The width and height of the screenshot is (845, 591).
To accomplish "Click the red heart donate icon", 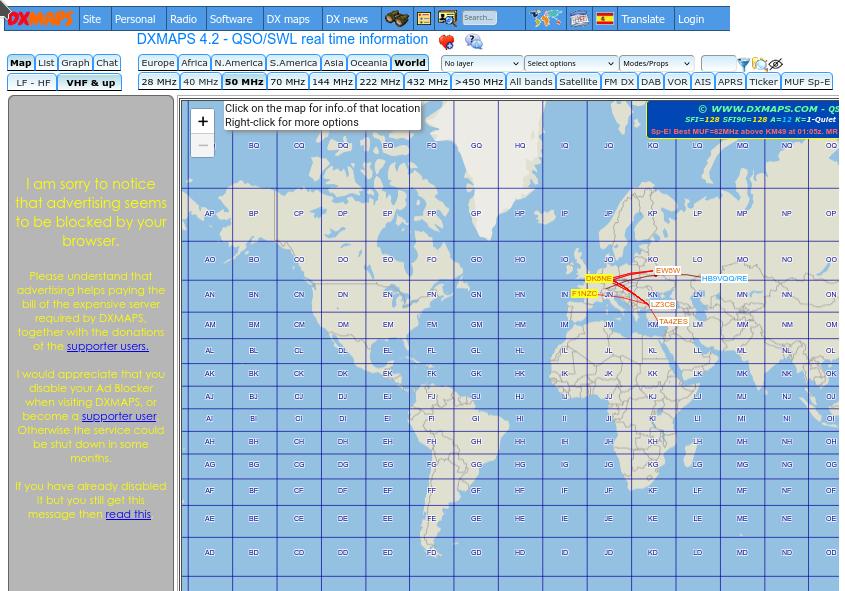I will pyautogui.click(x=447, y=41).
